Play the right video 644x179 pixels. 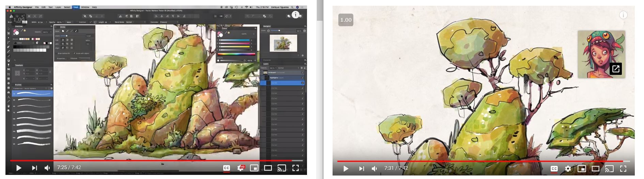pos(346,168)
